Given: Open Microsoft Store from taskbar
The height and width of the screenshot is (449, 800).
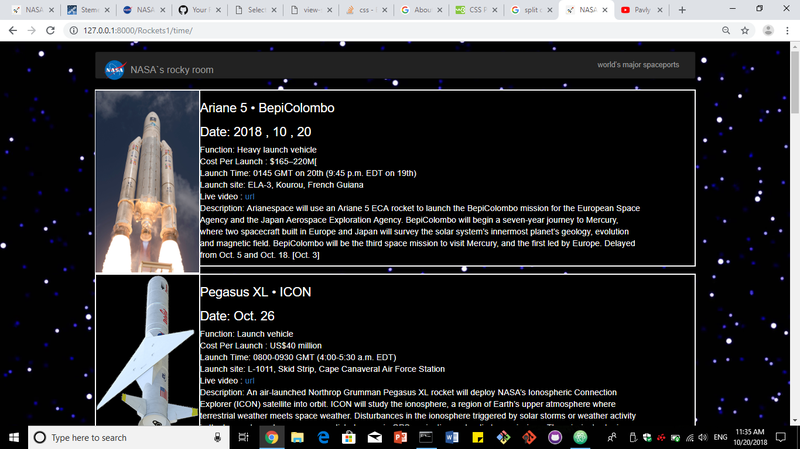Looking at the screenshot, I should coord(348,437).
